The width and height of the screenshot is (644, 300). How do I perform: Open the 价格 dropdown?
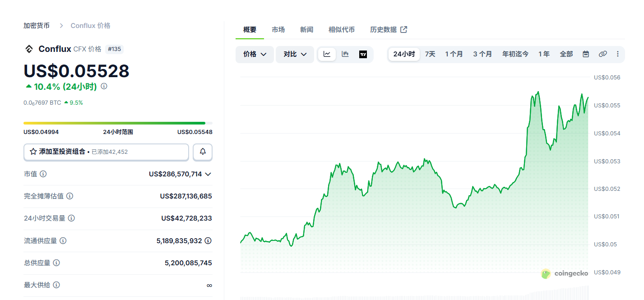255,54
